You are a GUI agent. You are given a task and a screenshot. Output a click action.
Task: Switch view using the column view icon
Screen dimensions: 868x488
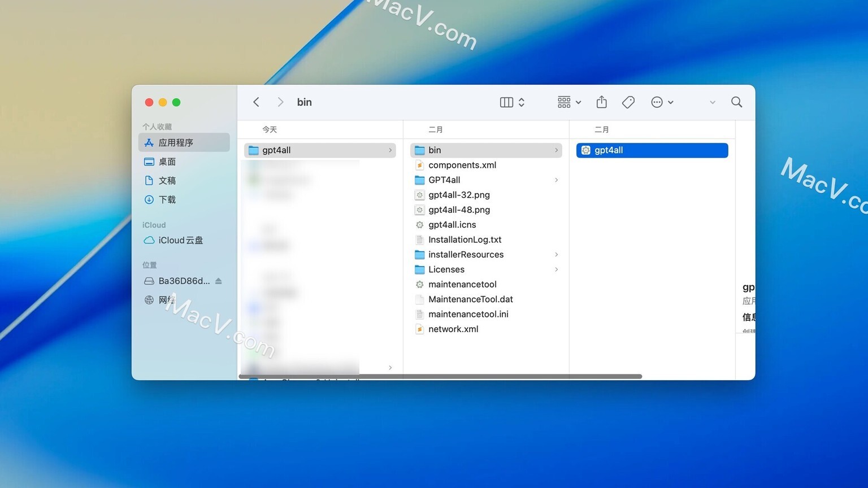pos(506,102)
